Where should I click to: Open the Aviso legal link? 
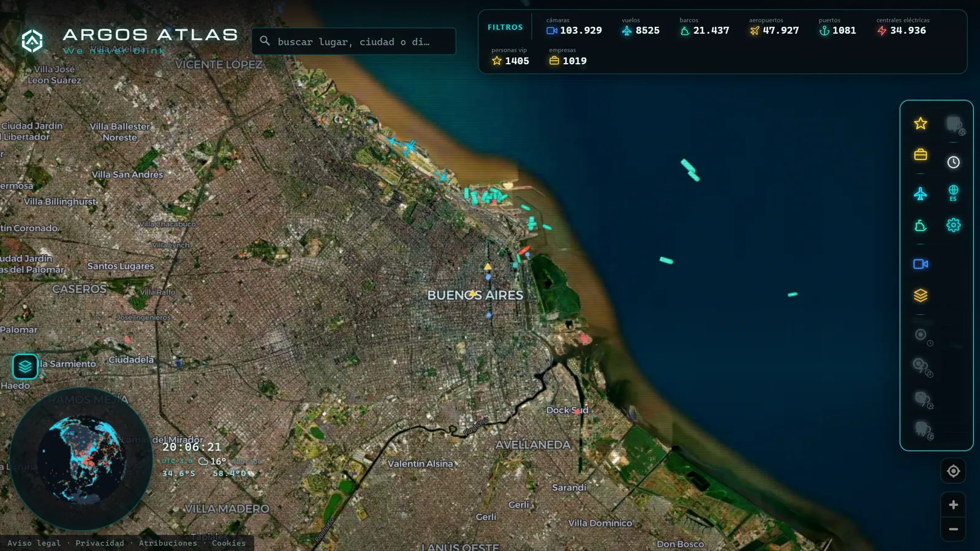click(x=34, y=543)
